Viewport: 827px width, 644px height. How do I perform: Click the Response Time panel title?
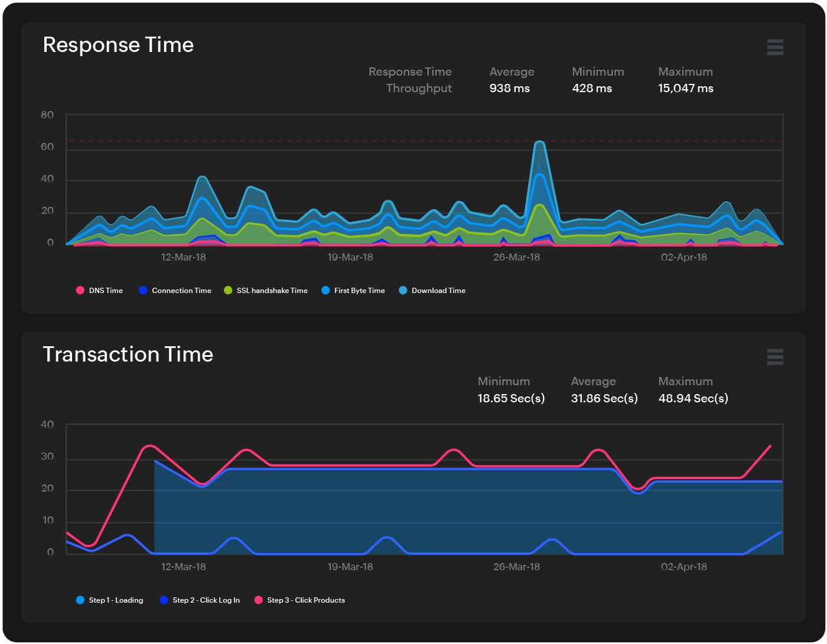[118, 45]
